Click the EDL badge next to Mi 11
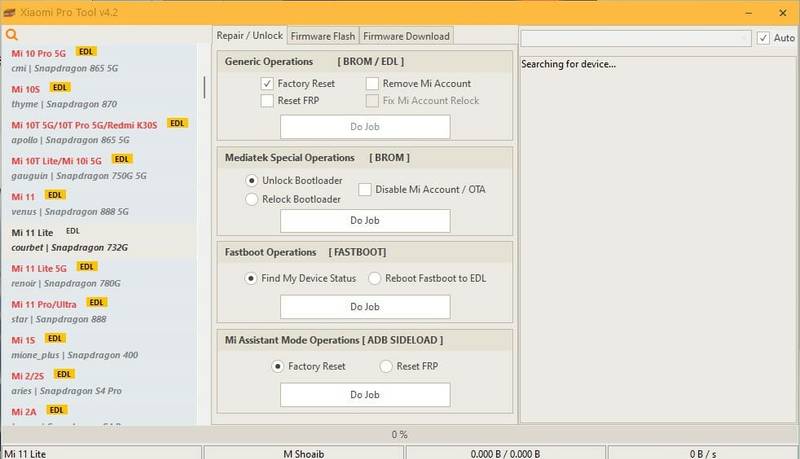Screen dimensions: 800x459 [55, 195]
